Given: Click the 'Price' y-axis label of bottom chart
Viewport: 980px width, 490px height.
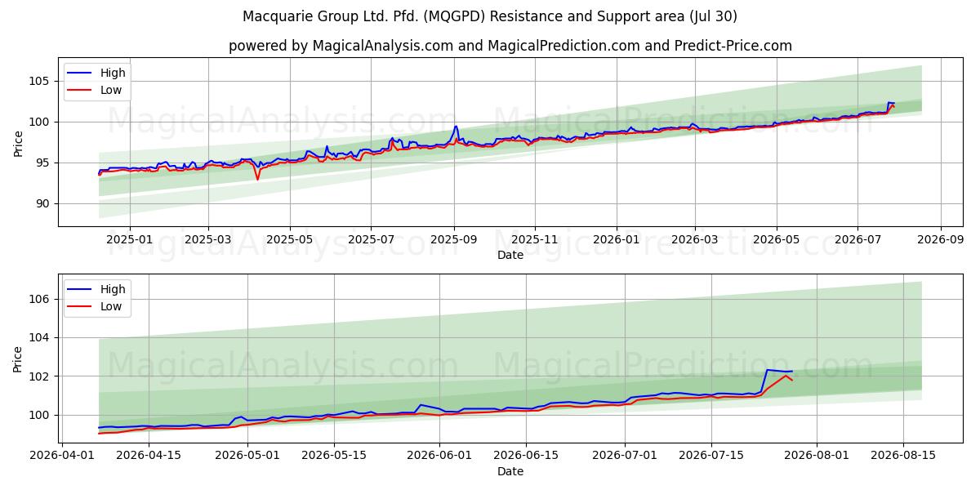Looking at the screenshot, I should (18, 359).
